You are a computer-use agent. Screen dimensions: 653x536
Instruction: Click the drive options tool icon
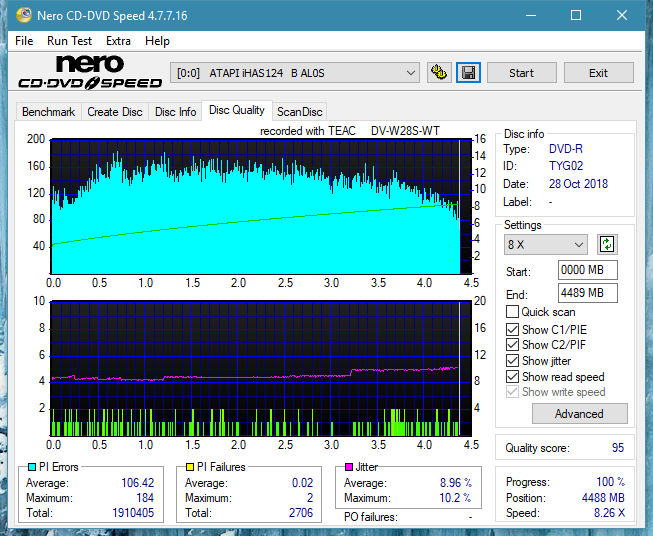439,73
